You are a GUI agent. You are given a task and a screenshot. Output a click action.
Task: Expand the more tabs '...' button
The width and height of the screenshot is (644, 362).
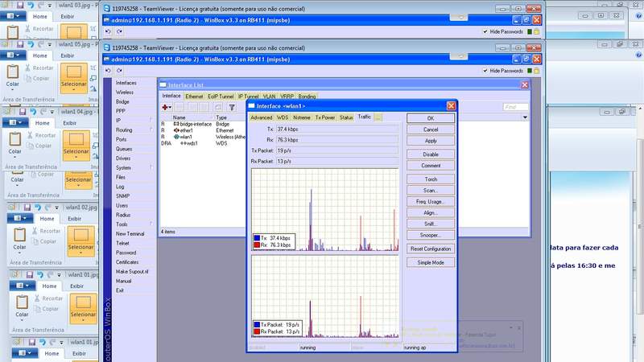tap(378, 117)
